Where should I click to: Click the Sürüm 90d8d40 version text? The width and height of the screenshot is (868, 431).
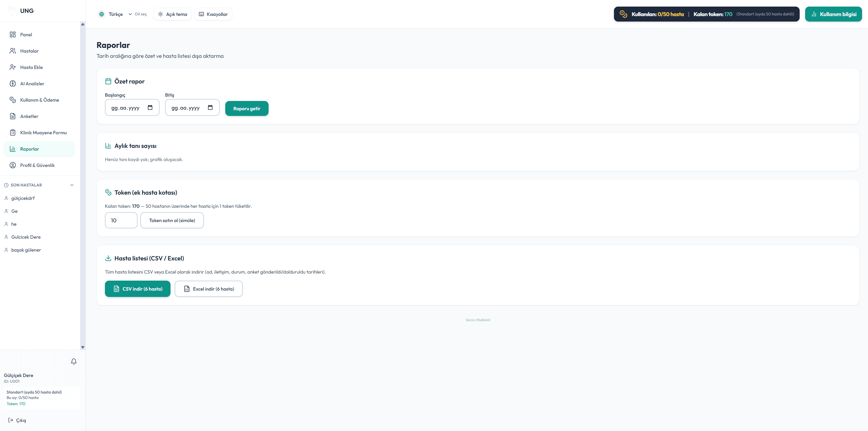pyautogui.click(x=478, y=320)
